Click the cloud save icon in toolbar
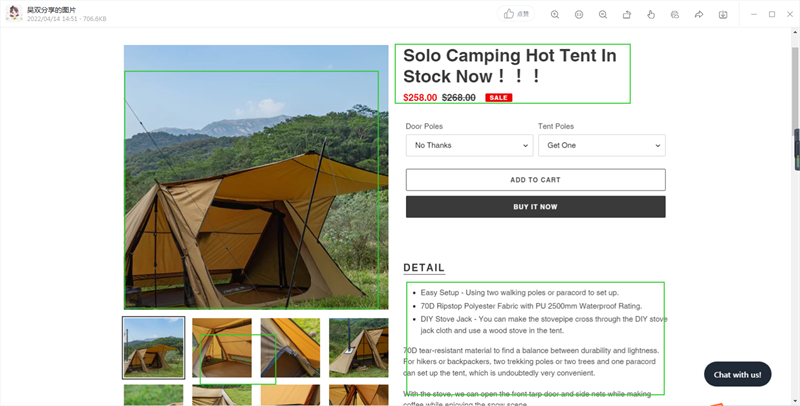800x406 pixels. (x=674, y=15)
